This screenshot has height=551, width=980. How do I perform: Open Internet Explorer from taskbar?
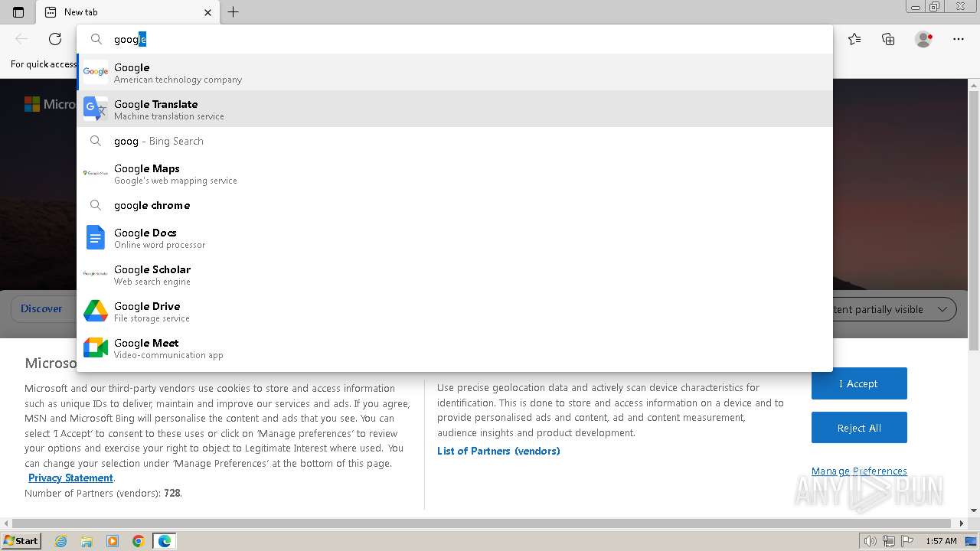(61, 541)
